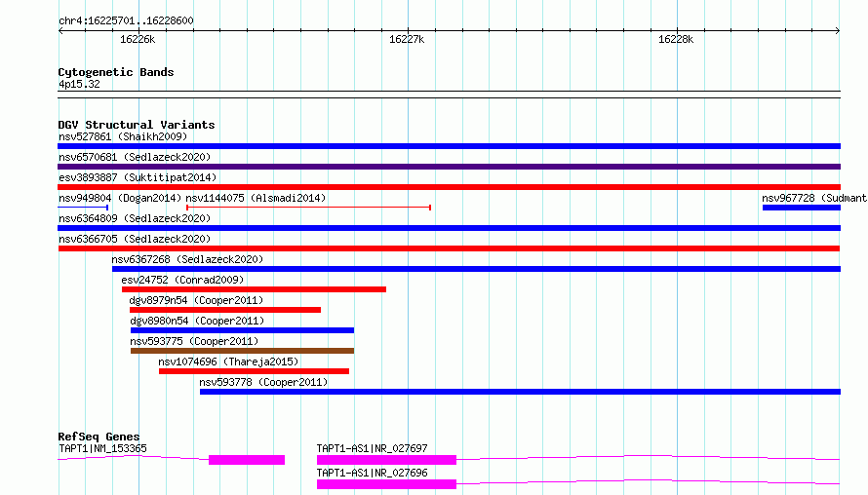Click the right arrowhead of the ruler
868x495 pixels.
pyautogui.click(x=838, y=31)
